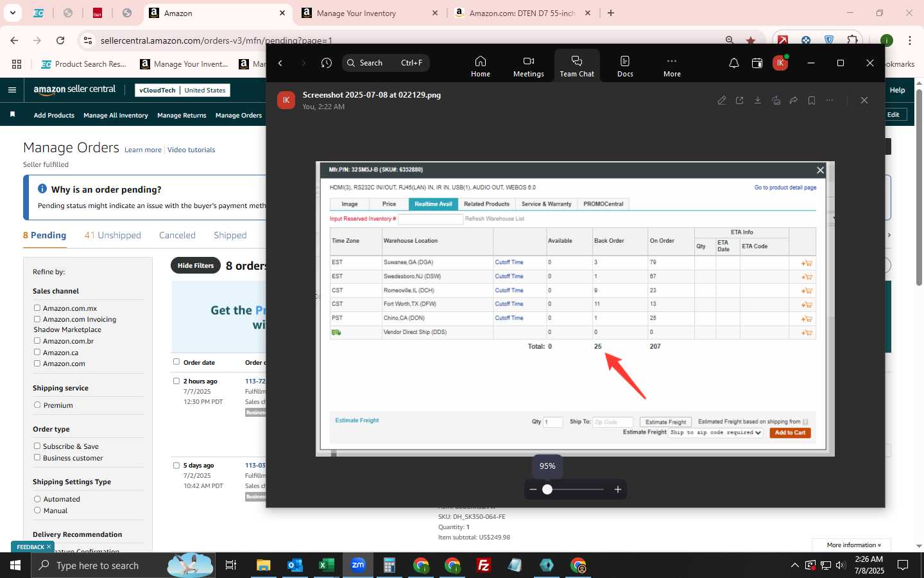This screenshot has height=578, width=924.
Task: Open Manage All Inventory menu
Action: tap(116, 115)
